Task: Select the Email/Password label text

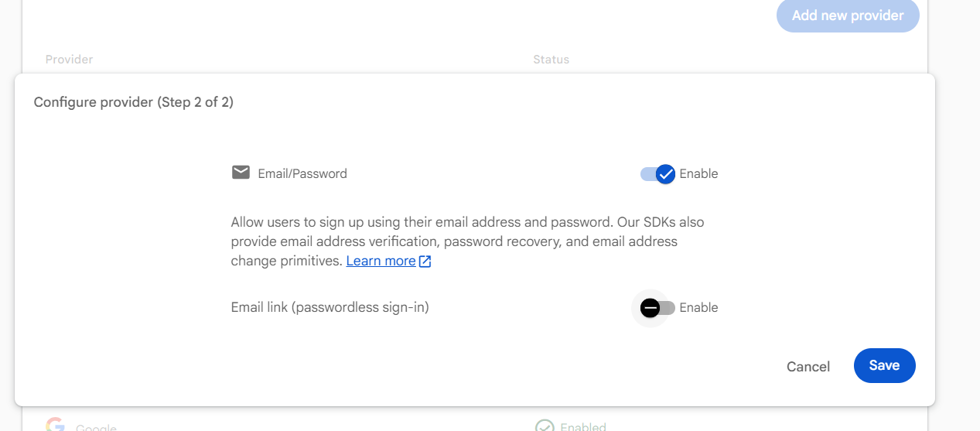Action: point(302,174)
